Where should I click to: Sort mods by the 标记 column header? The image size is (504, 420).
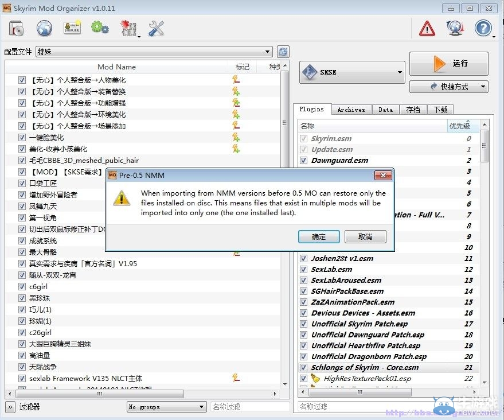point(243,67)
